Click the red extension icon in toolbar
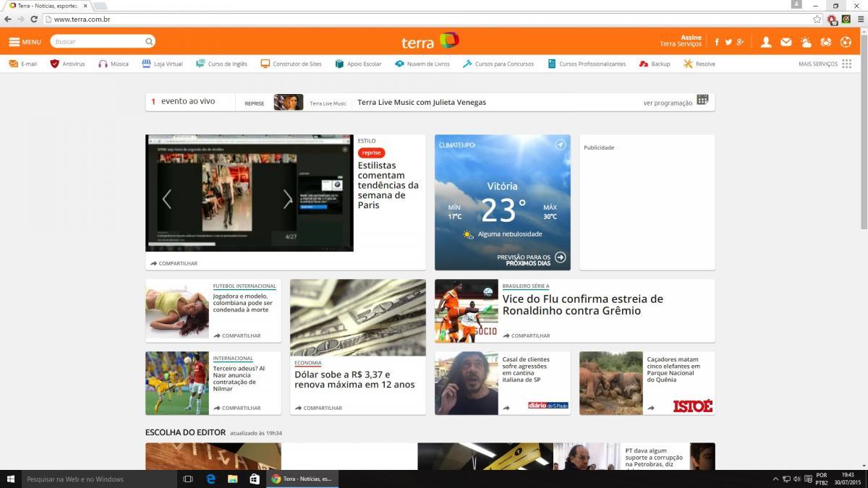This screenshot has height=488, width=868. click(x=833, y=20)
